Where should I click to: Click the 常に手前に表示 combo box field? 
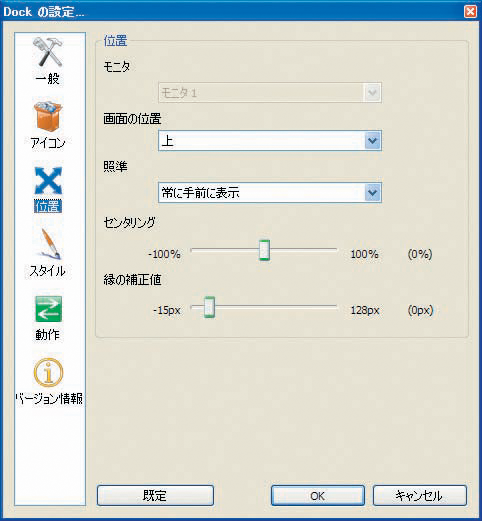[270, 192]
